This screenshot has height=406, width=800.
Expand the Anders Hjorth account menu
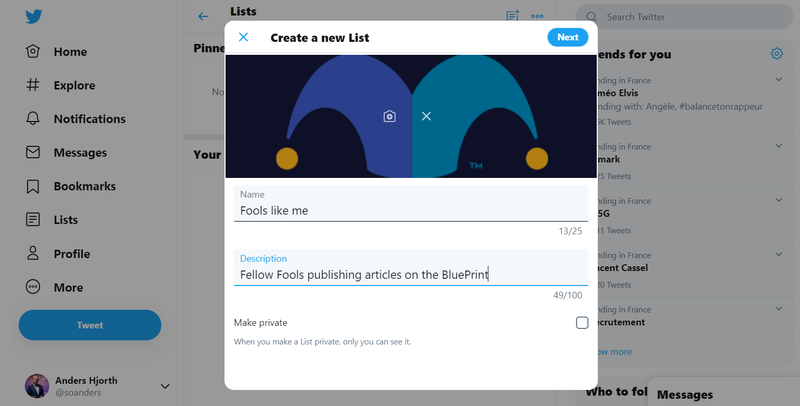point(165,386)
